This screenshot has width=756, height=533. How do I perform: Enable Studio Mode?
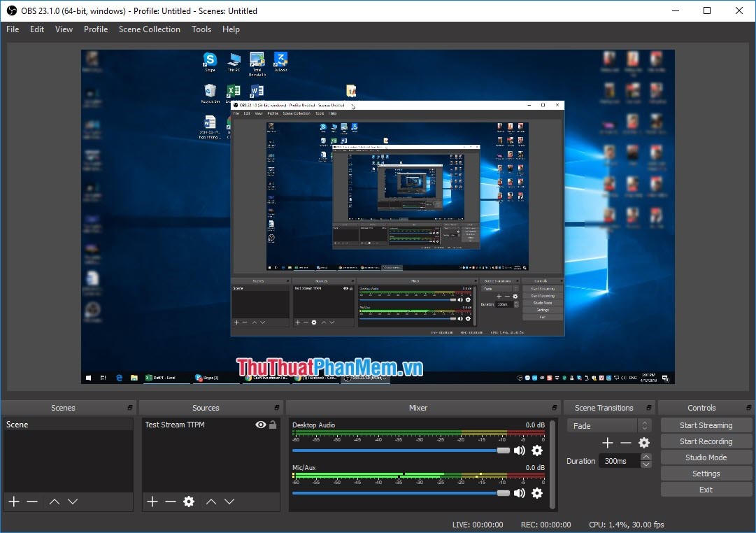(706, 457)
